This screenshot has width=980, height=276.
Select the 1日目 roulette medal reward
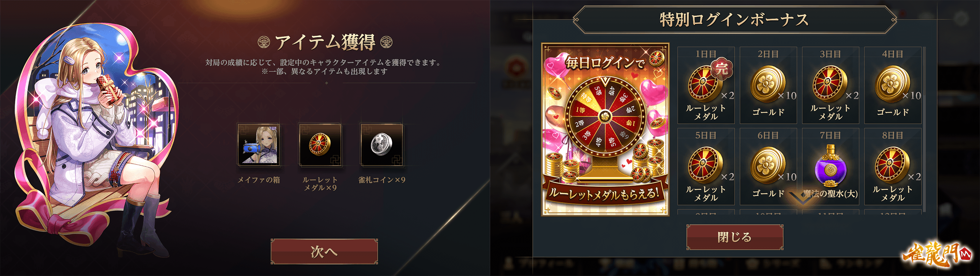coord(706,85)
